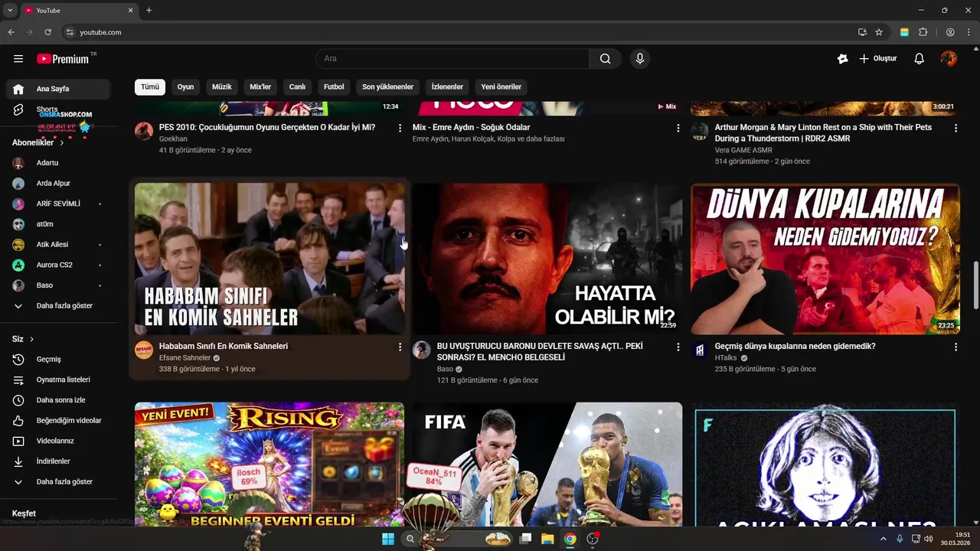
Task: Click Goekhan channel avatar
Action: click(x=144, y=131)
